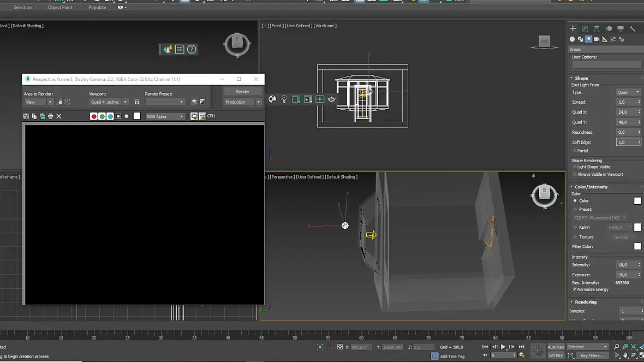Toggle Normalize Energy checkbox

[575, 289]
